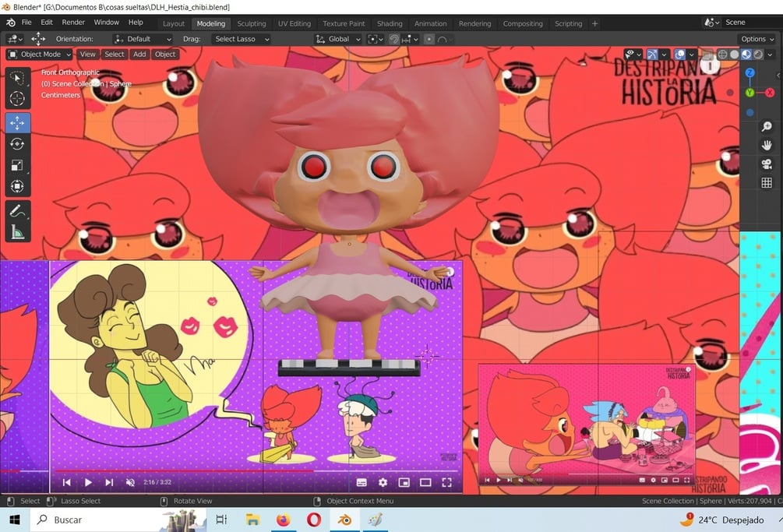Switch to Rendered viewport shading
The image size is (783, 532).
(x=758, y=55)
